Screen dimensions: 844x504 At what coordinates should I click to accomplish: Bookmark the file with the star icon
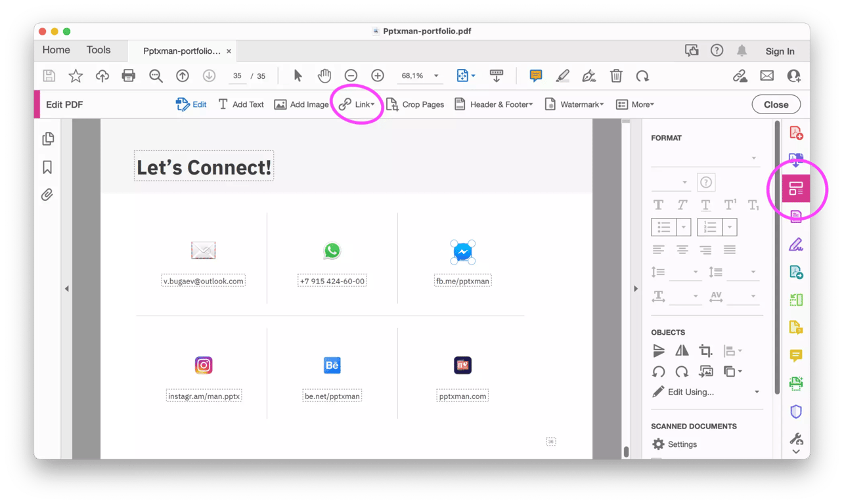[x=76, y=76]
